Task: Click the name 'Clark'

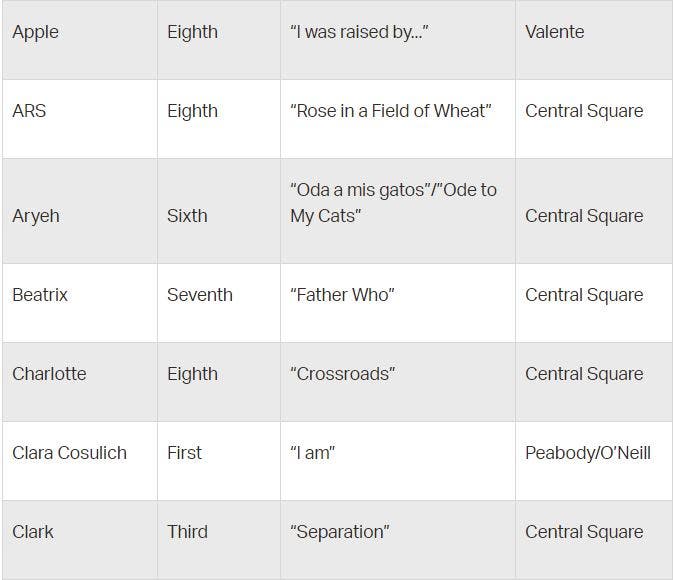Action: (x=33, y=532)
